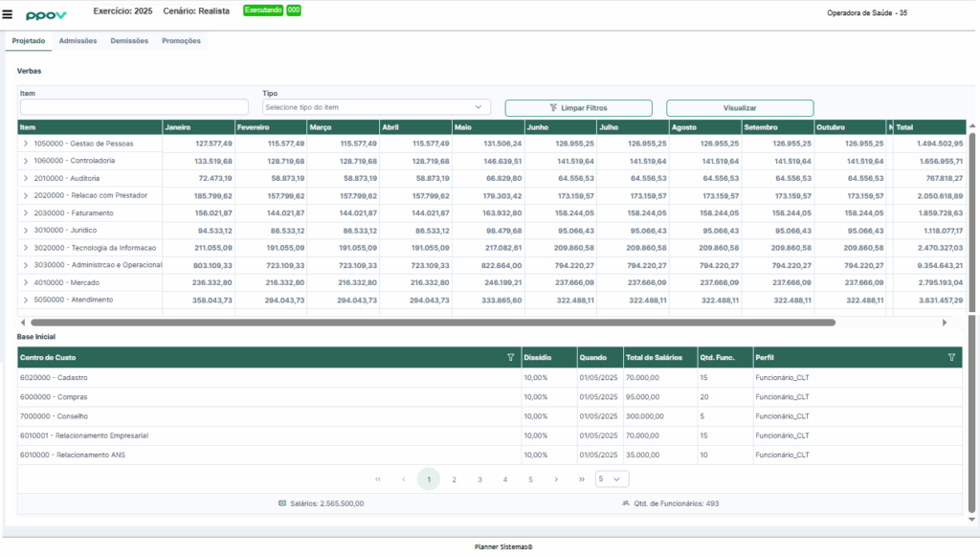Go to page 5

click(530, 479)
